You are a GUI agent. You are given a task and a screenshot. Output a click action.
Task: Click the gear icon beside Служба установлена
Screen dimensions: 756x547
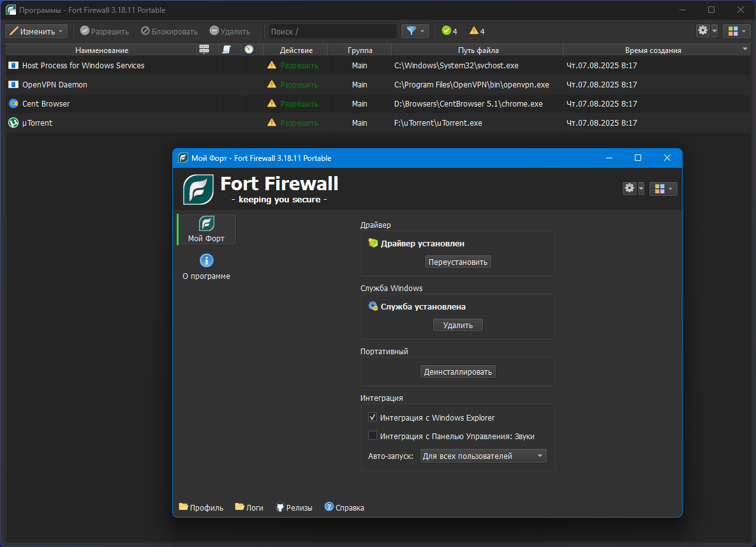pyautogui.click(x=373, y=306)
